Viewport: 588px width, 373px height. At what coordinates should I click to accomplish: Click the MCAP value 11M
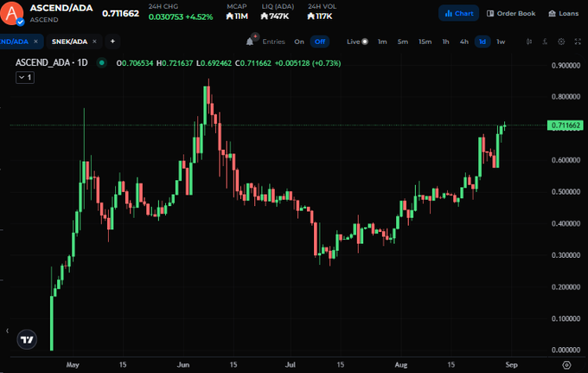(x=237, y=16)
